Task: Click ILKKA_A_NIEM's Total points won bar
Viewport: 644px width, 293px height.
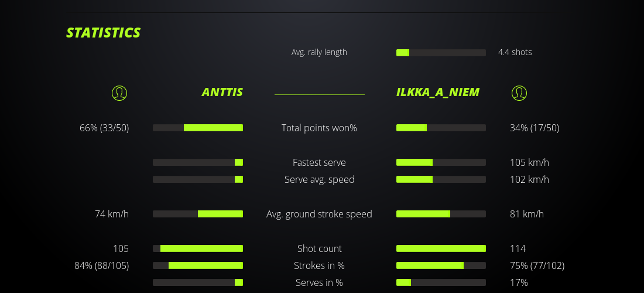Action: point(441,128)
